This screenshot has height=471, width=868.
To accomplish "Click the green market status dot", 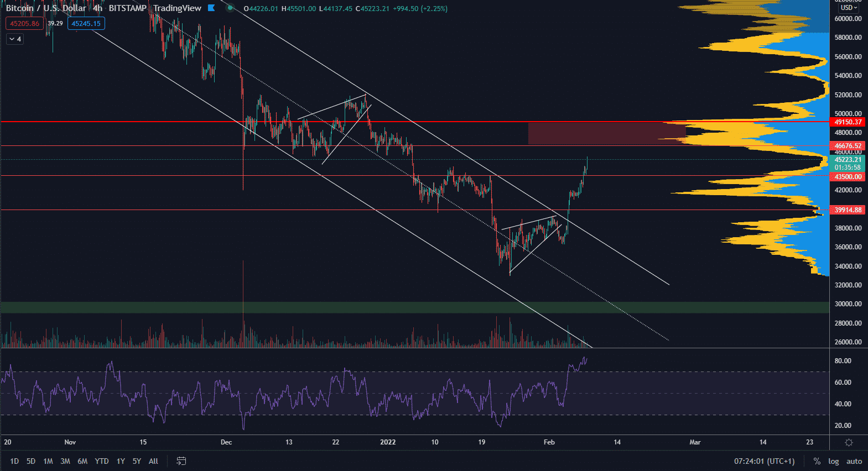I will [x=230, y=8].
